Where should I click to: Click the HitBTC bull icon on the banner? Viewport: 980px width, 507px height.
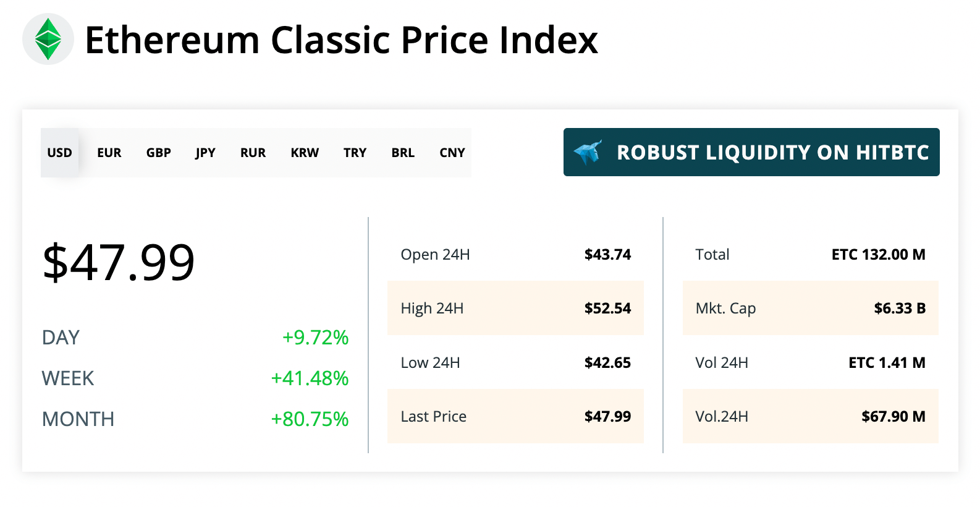tap(588, 152)
